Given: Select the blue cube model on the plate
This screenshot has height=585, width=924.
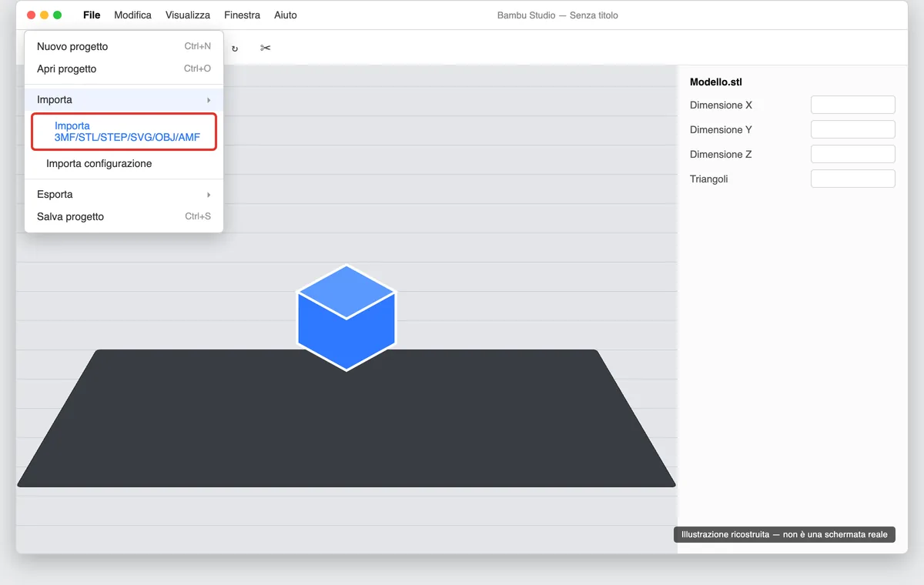Looking at the screenshot, I should 346,317.
